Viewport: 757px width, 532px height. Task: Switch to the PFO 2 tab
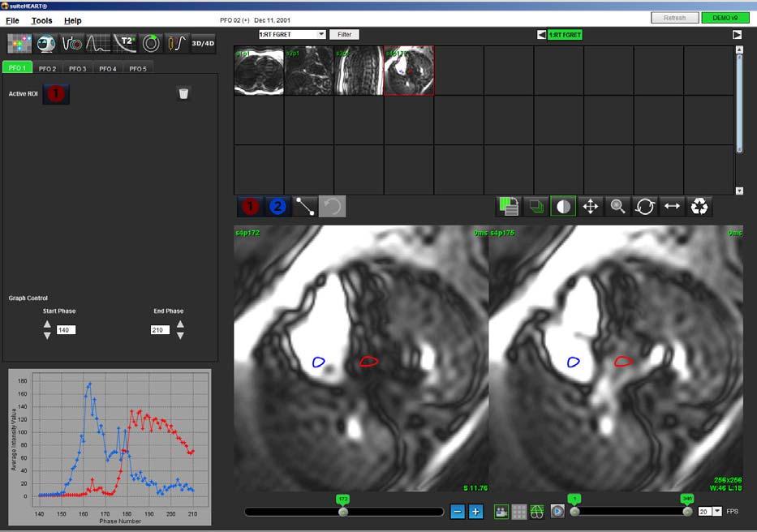pyautogui.click(x=47, y=69)
